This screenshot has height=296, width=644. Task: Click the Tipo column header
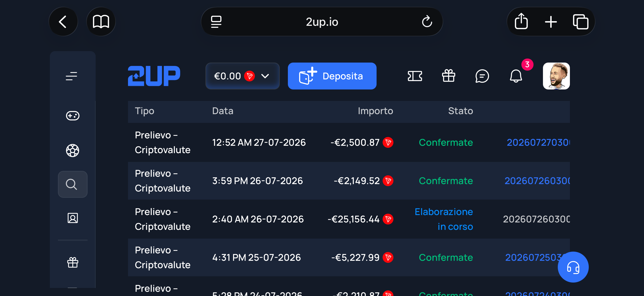point(145,111)
